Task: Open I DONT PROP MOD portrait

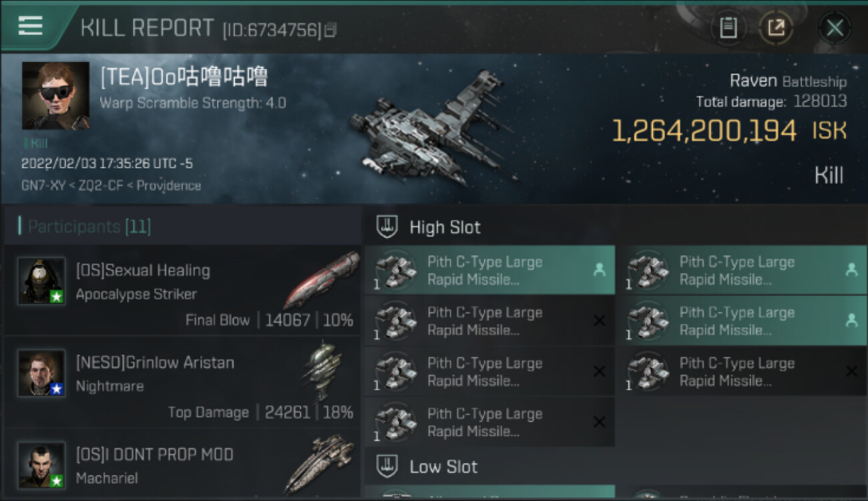Action: click(41, 465)
